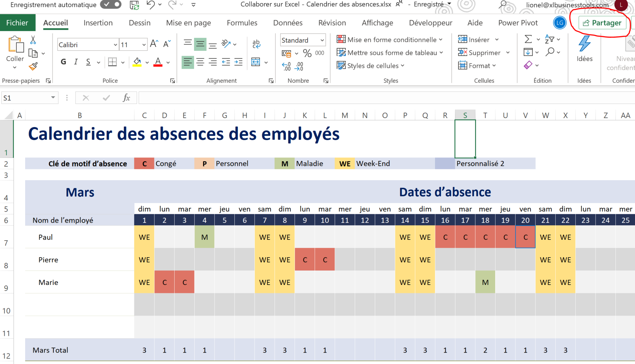Cut selection with scissors icon

[x=33, y=40]
